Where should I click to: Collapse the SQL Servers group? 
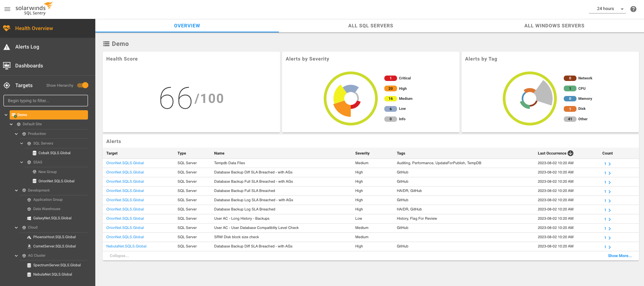coord(22,143)
